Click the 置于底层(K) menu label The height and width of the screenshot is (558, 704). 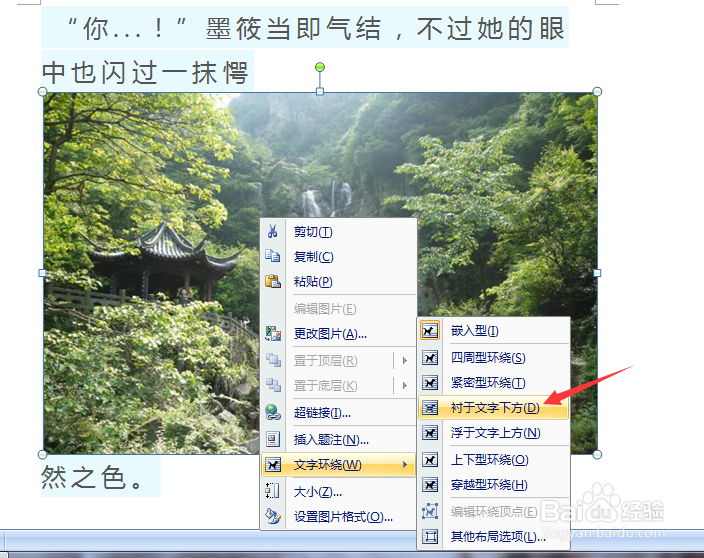click(326, 386)
